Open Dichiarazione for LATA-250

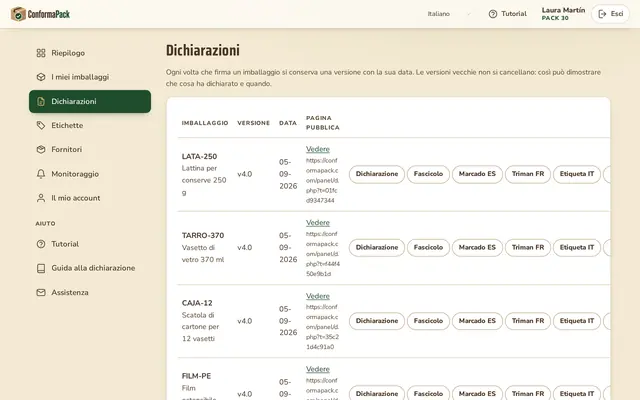(376, 174)
